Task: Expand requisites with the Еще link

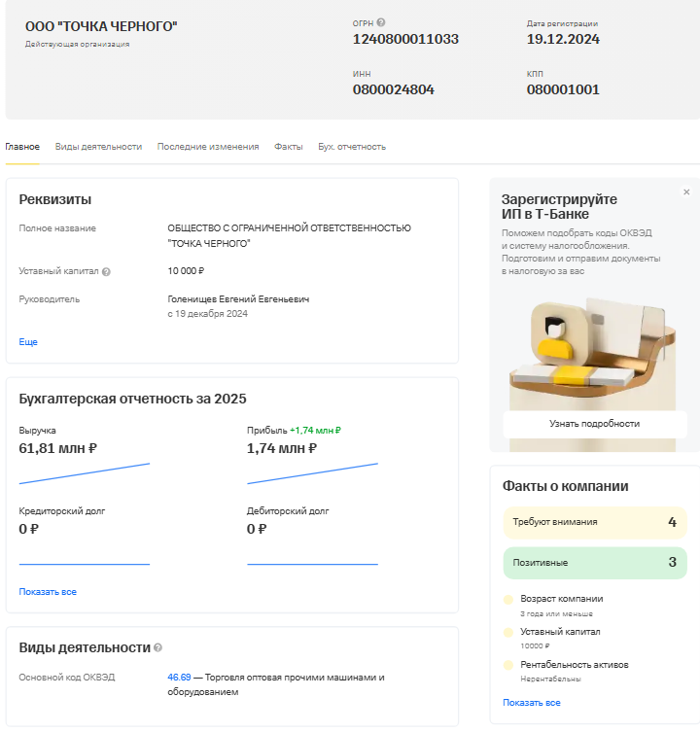Action: [28, 342]
